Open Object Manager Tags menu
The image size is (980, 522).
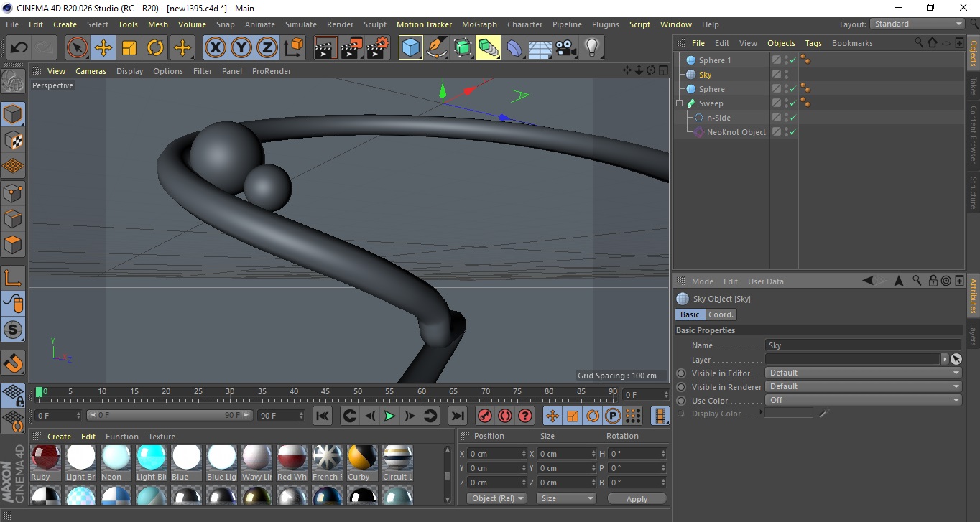coord(813,43)
